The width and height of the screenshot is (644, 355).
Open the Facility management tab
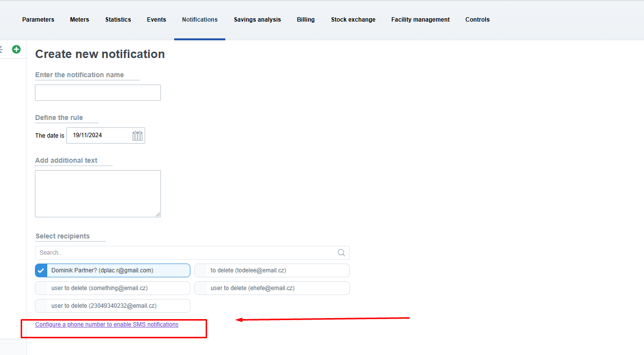420,20
